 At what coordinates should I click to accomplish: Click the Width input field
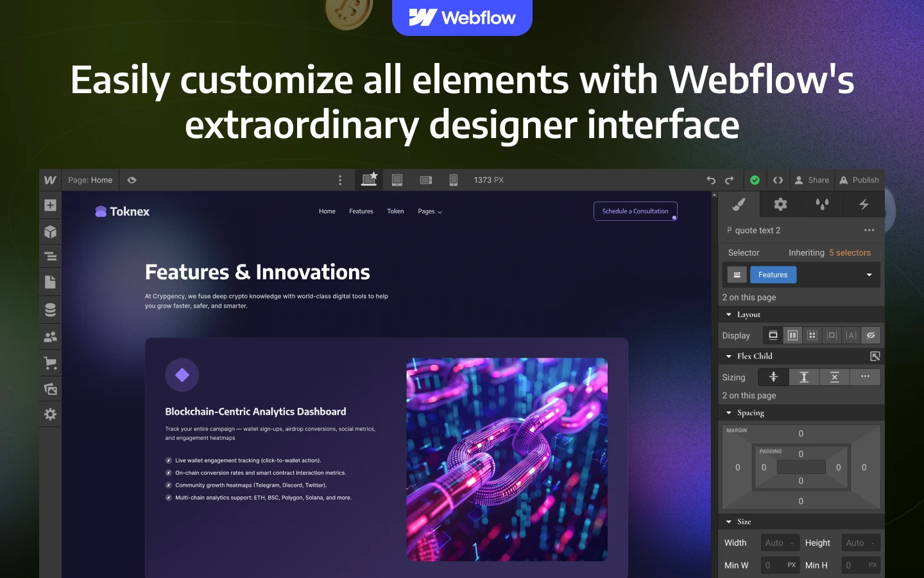780,543
